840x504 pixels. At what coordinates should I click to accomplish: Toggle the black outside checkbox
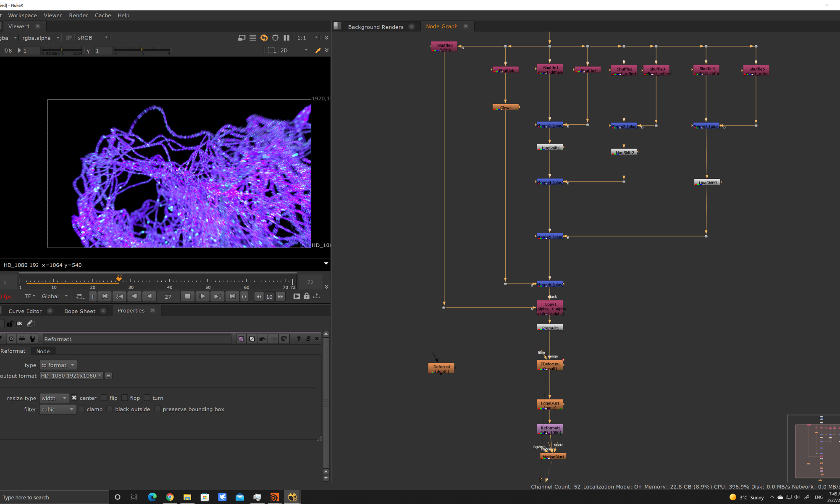coord(110,409)
